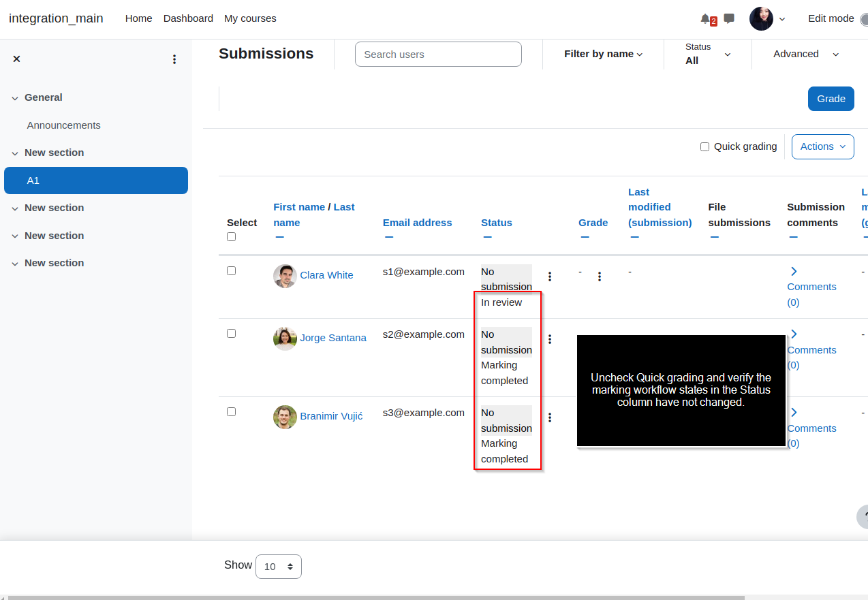Image resolution: width=868 pixels, height=600 pixels.
Task: Sort by First name column header
Action: [x=299, y=207]
